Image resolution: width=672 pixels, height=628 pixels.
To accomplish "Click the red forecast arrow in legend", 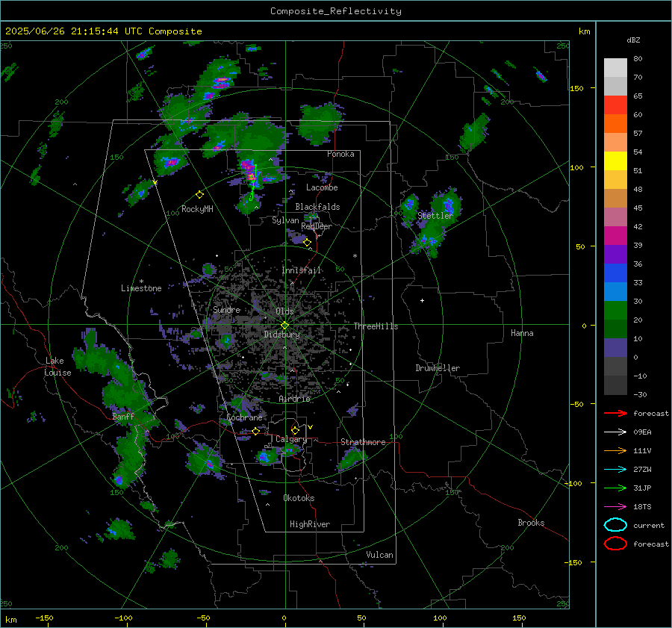I will [x=615, y=413].
